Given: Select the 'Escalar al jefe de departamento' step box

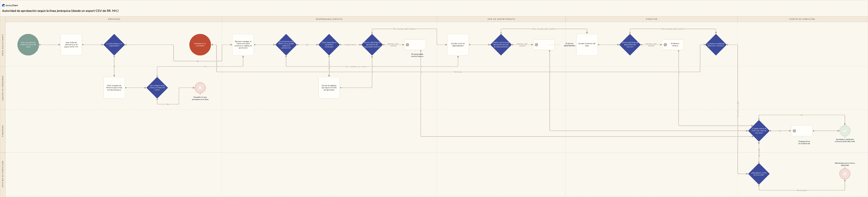Looking at the screenshot, I should tap(458, 45).
